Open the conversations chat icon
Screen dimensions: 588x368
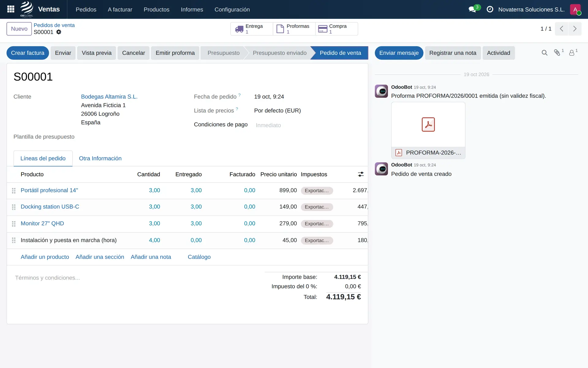[472, 10]
